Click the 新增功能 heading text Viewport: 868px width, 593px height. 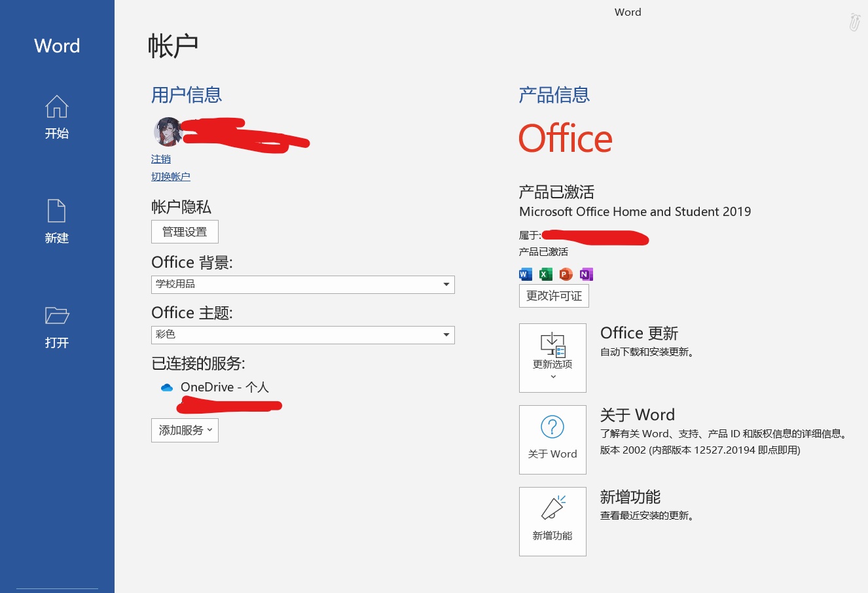click(x=630, y=497)
